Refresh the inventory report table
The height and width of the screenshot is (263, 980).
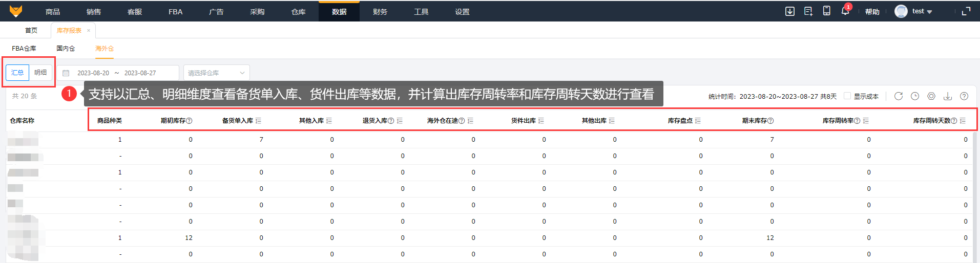(x=899, y=96)
